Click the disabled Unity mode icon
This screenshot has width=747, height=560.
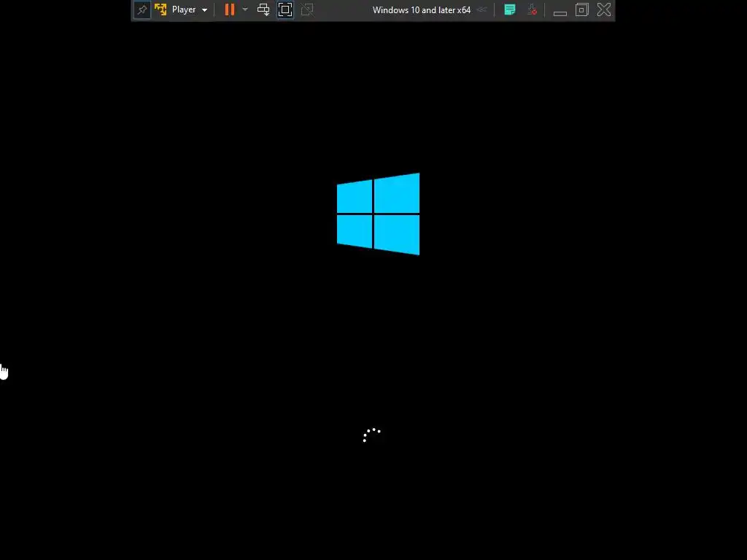tap(307, 9)
